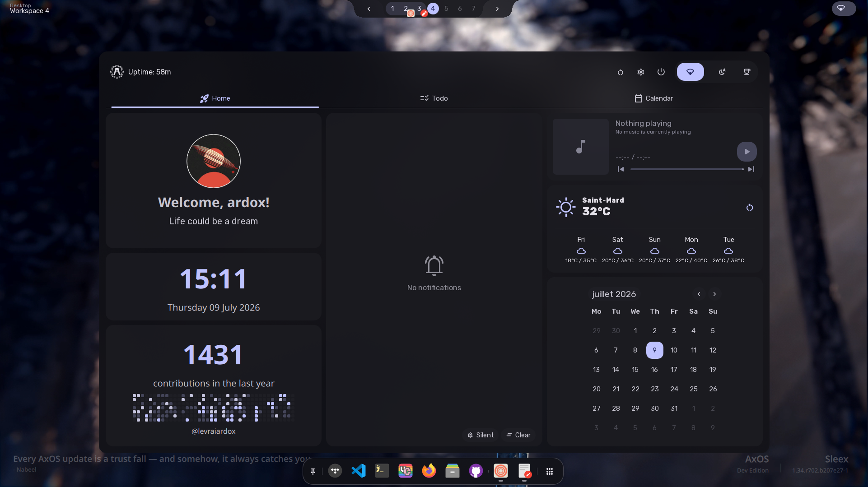Screen dimensions: 868x487
Task: Launch Visual Studio Code from the dock
Action: 359,471
